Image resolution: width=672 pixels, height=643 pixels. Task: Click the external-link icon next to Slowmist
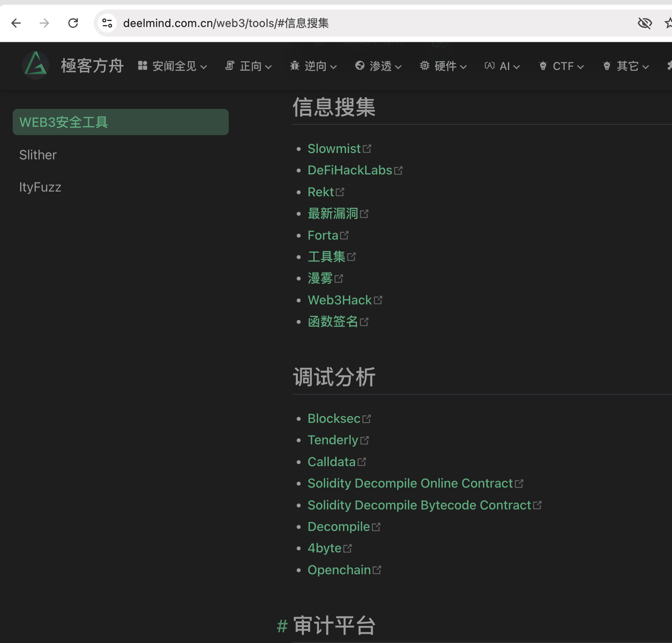[x=367, y=149]
